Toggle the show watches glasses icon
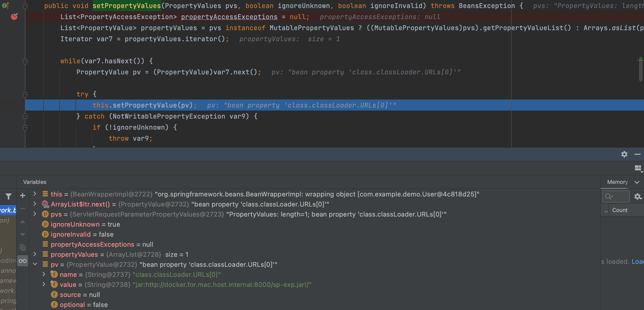Screen dimensions: 644x310 (x=23, y=261)
